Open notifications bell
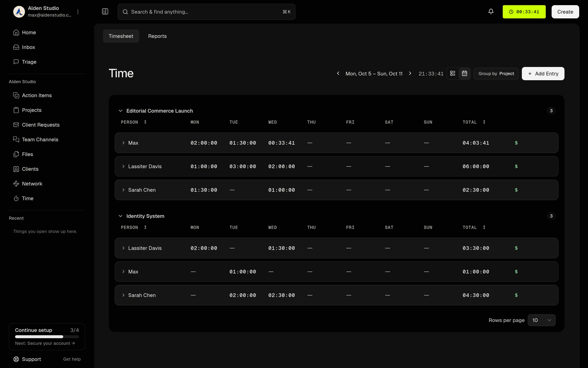588x368 pixels. tap(491, 12)
